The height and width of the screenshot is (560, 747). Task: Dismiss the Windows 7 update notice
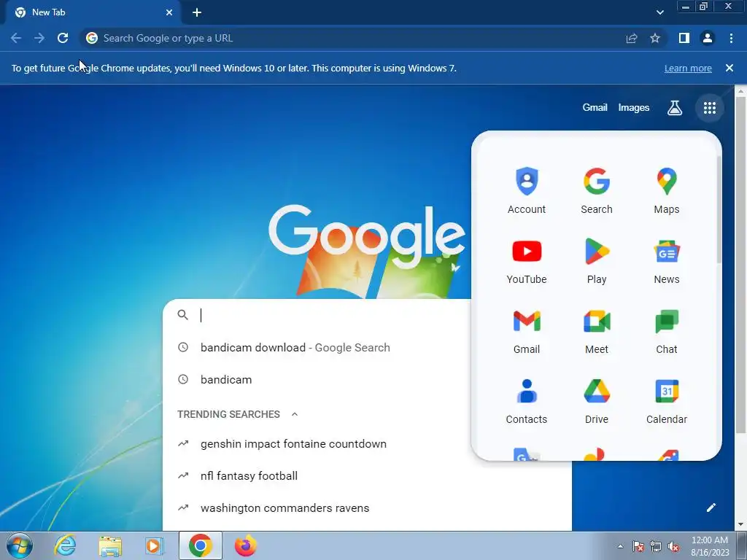[x=729, y=68]
